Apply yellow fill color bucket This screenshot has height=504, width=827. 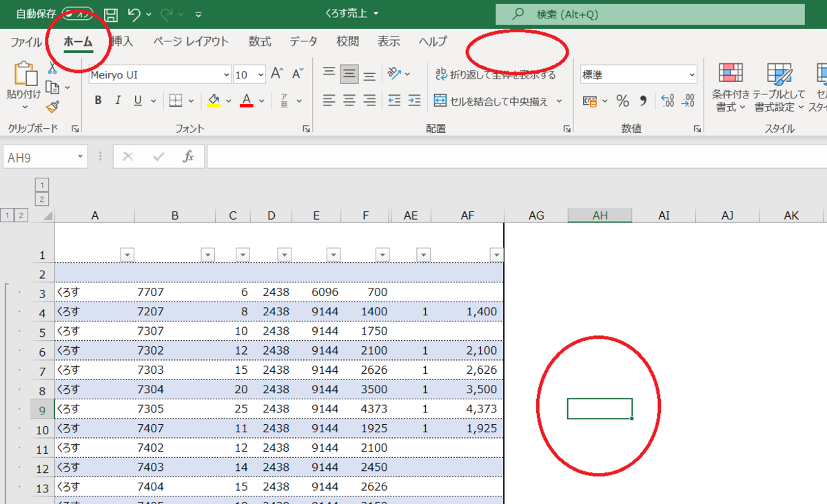213,101
